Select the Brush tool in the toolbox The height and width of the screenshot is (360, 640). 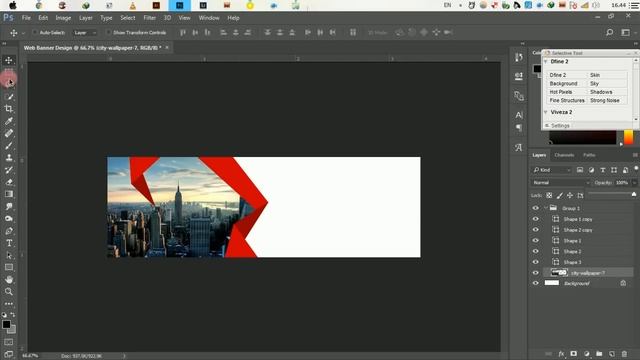click(9, 145)
